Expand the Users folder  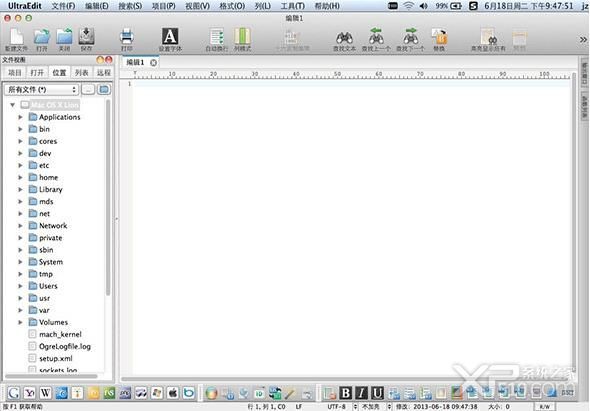[x=20, y=286]
